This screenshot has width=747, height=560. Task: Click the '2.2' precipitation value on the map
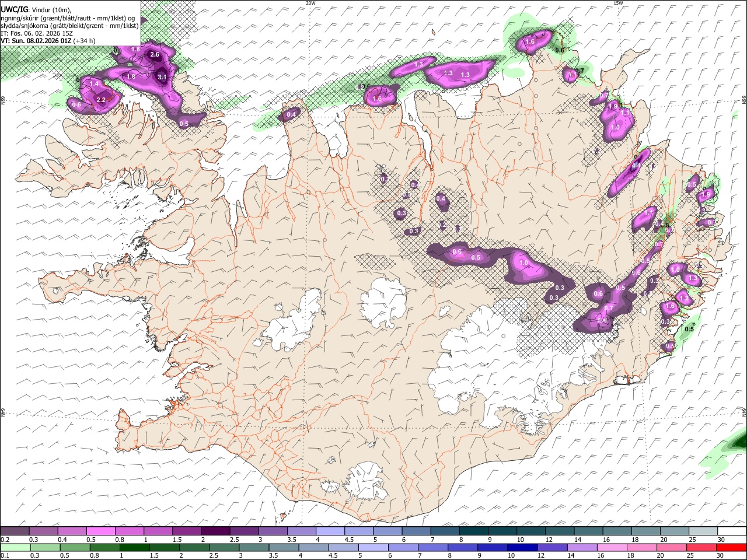101,100
